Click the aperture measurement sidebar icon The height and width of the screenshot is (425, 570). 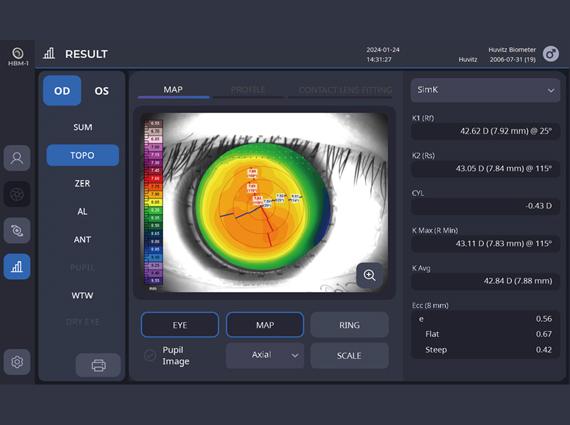[17, 194]
